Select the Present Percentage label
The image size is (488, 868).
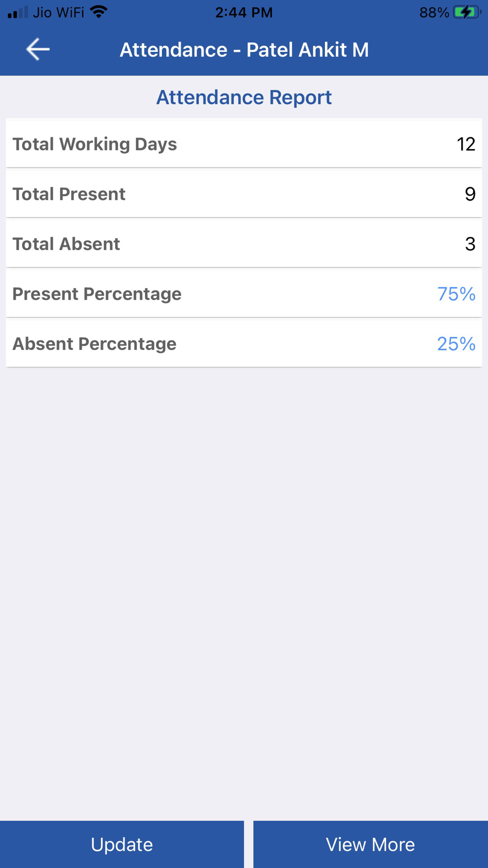click(97, 293)
